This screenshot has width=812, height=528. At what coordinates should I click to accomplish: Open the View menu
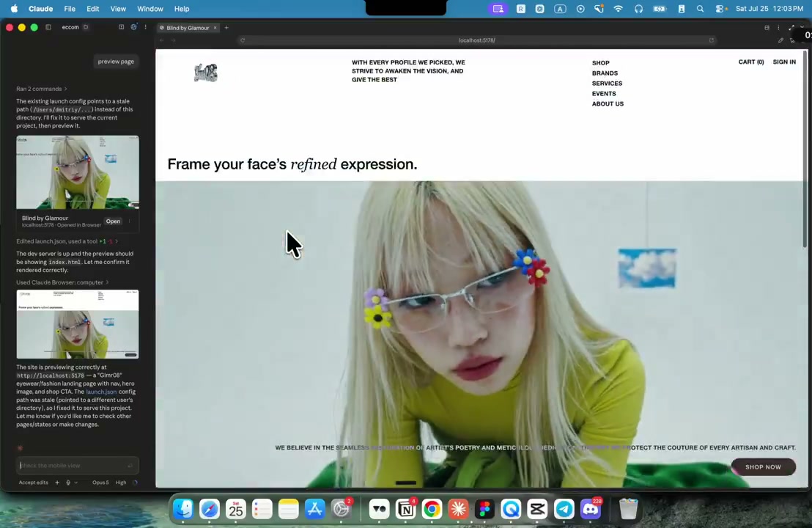coord(118,9)
